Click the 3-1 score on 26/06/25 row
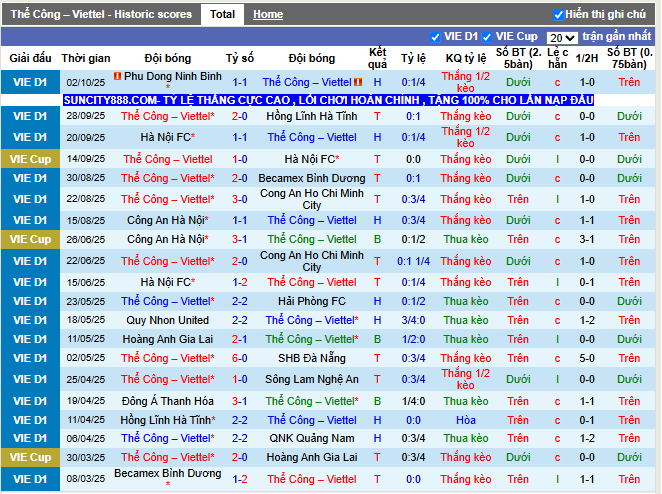 tap(239, 239)
